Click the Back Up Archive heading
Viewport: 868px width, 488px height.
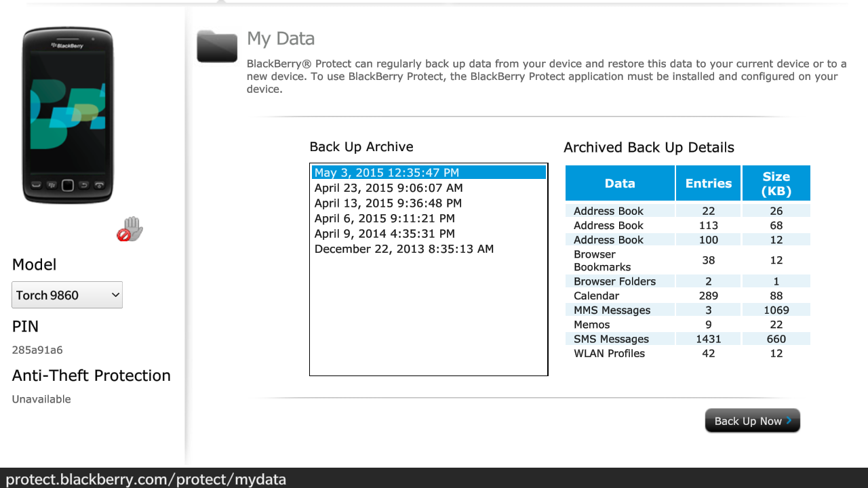pos(361,146)
